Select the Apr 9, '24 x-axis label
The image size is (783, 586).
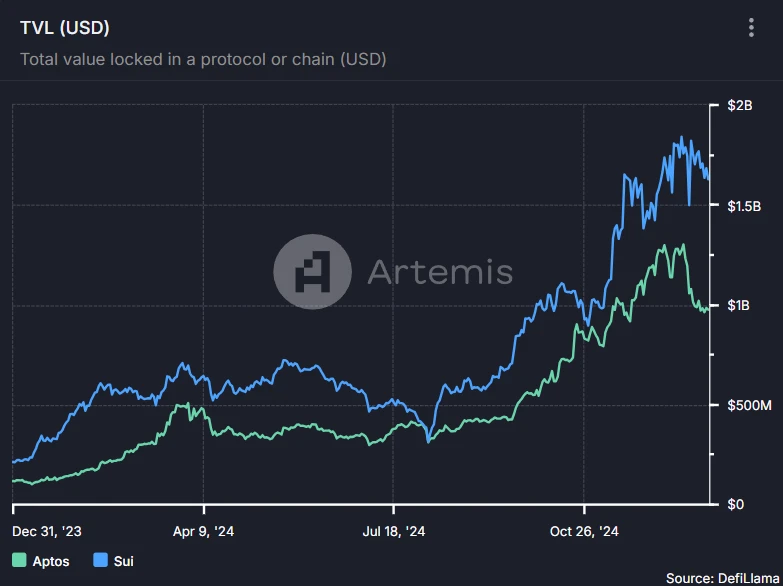point(204,532)
